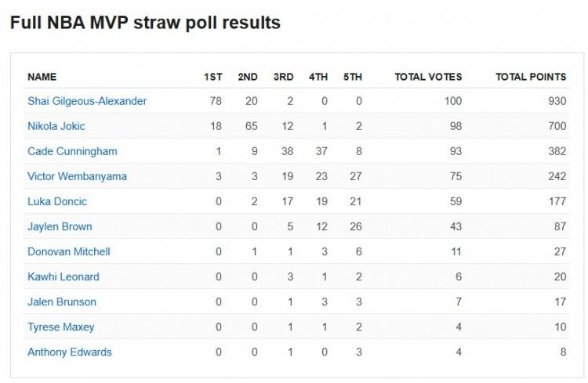Click the Full NBA MVP straw poll heading
This screenshot has height=383, width=588.
145,23
